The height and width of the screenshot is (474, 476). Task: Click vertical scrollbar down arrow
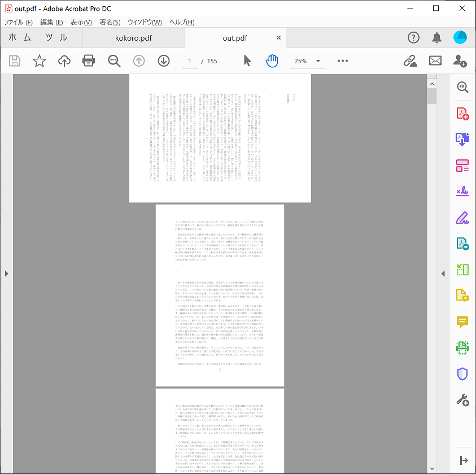[432, 469]
